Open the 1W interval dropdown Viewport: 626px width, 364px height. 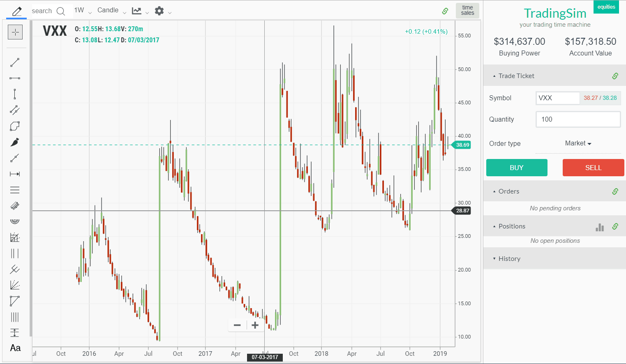click(81, 10)
